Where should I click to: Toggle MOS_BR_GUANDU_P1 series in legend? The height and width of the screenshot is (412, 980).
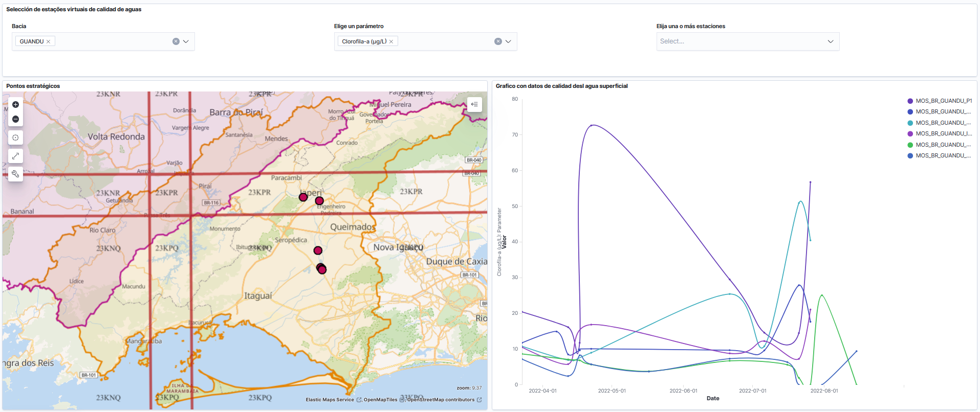943,101
